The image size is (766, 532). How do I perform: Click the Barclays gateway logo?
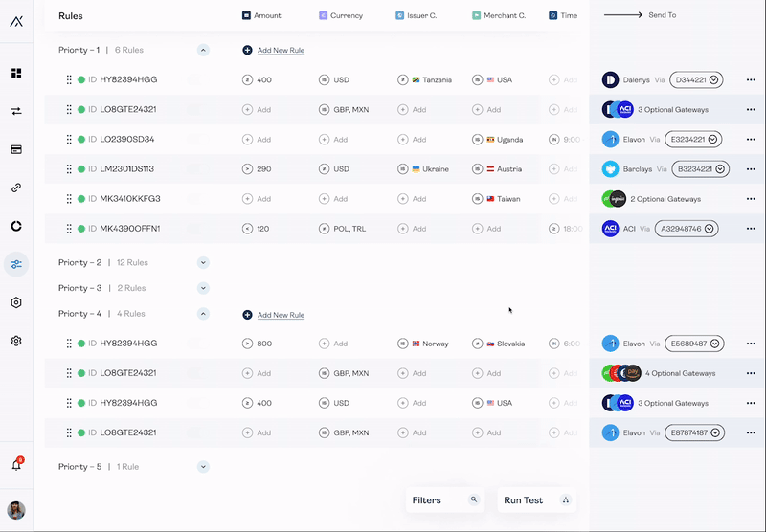pyautogui.click(x=610, y=168)
